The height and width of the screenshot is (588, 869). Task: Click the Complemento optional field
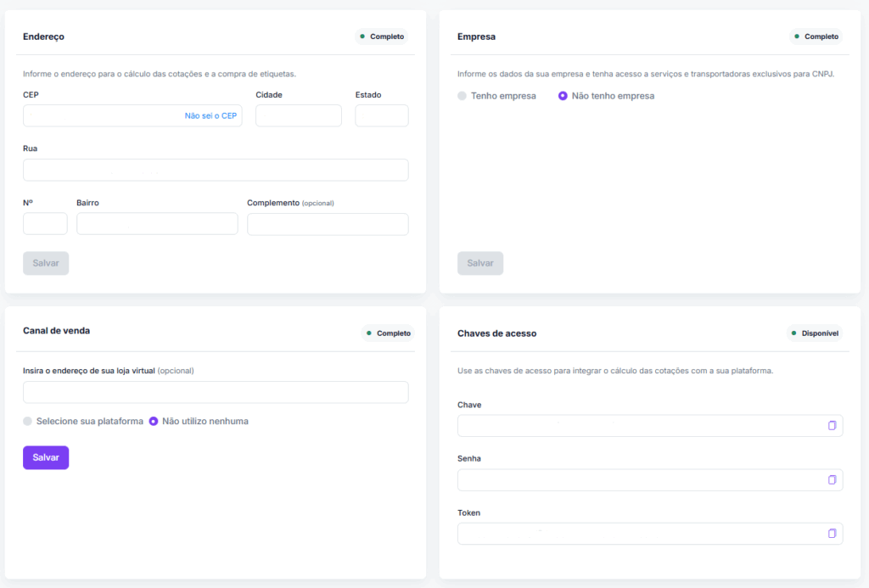click(328, 224)
